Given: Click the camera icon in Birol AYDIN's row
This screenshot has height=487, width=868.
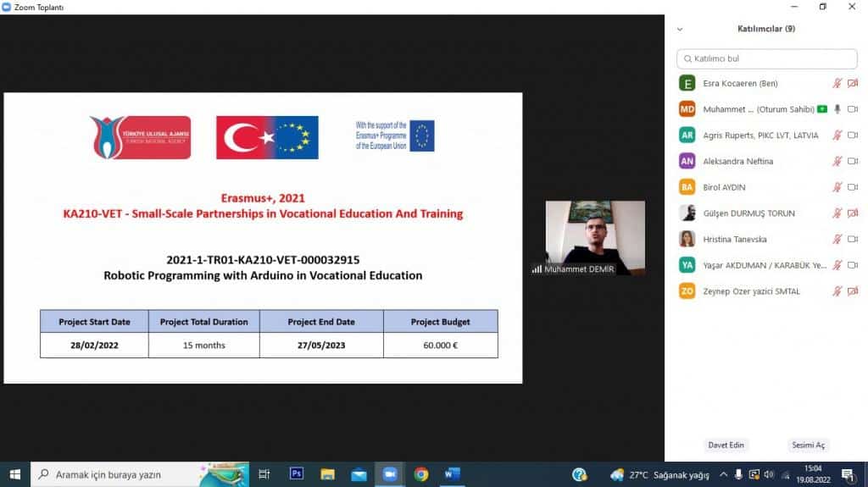Looking at the screenshot, I should [852, 187].
